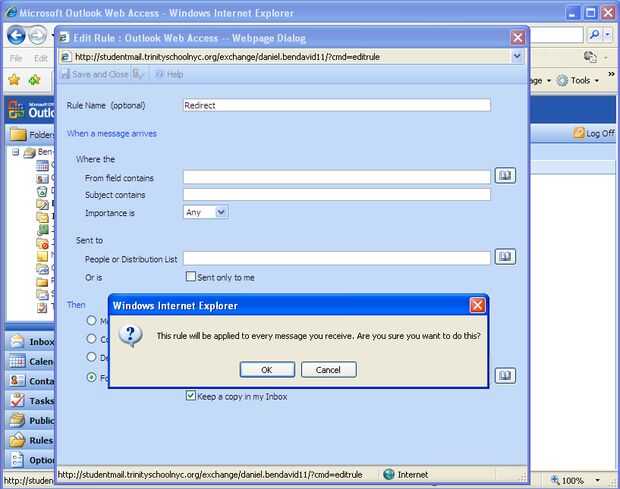This screenshot has width=620, height=489.
Task: Click the Deleted Items icon in tree
Action: click(x=42, y=192)
